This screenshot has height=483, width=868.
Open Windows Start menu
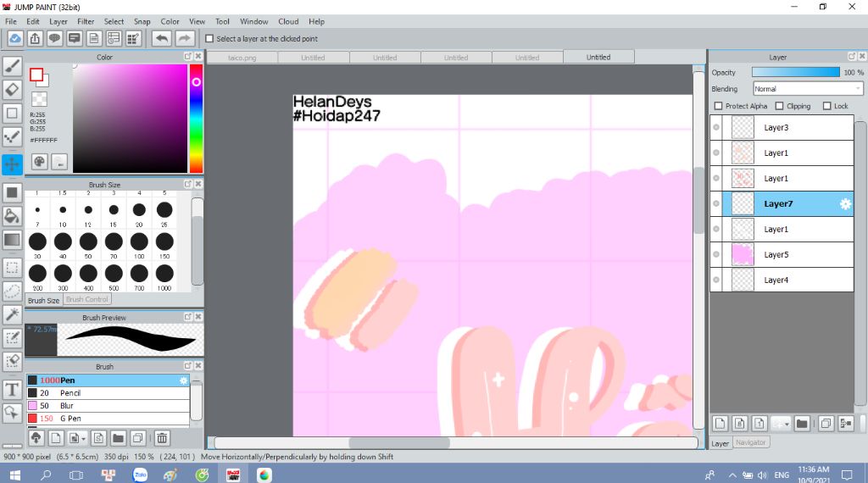[15, 475]
